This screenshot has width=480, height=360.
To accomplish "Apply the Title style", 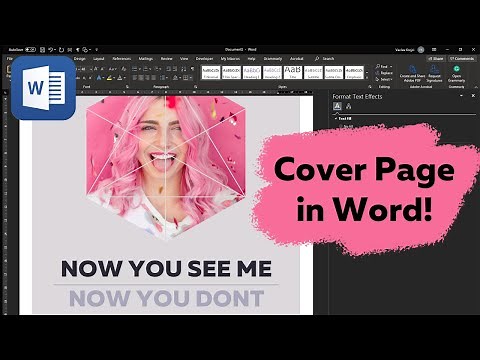I will [x=293, y=73].
